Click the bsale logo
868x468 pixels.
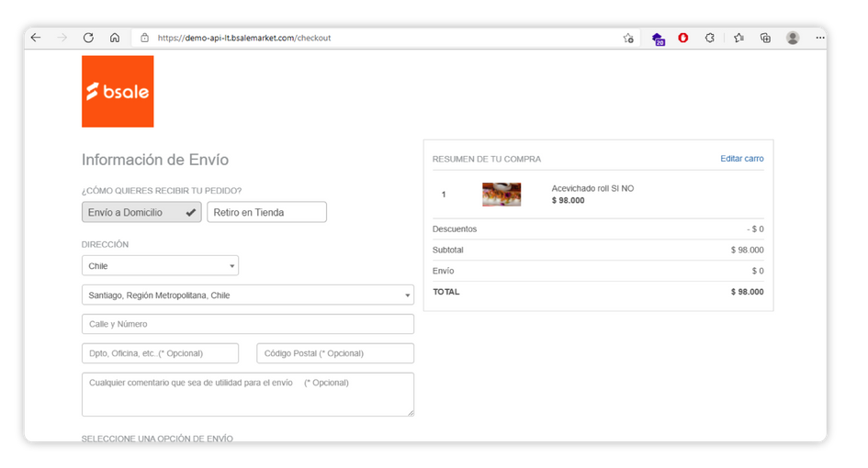tap(118, 92)
